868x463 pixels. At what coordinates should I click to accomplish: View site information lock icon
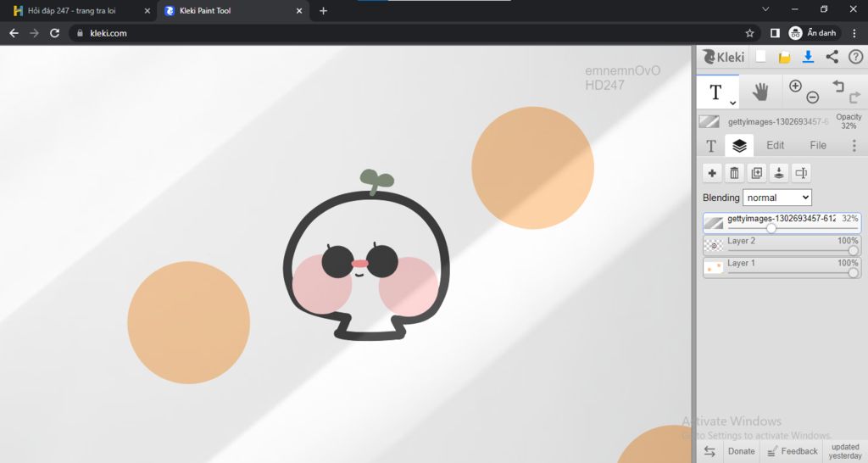tap(81, 33)
